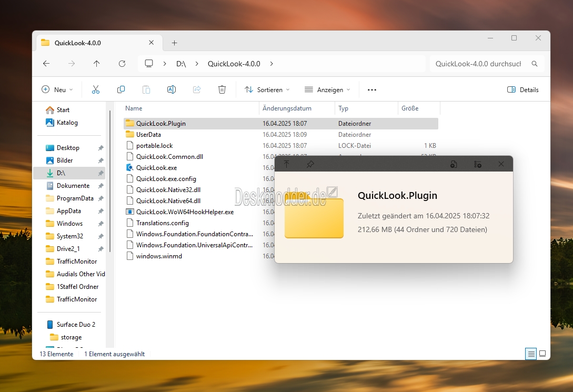Open Dokumente in the sidebar
The height and width of the screenshot is (392, 573).
click(69, 186)
